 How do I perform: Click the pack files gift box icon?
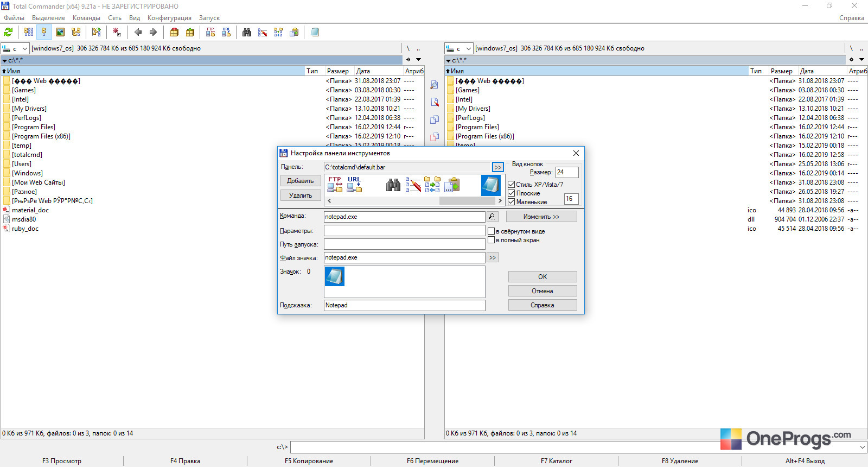[x=174, y=32]
